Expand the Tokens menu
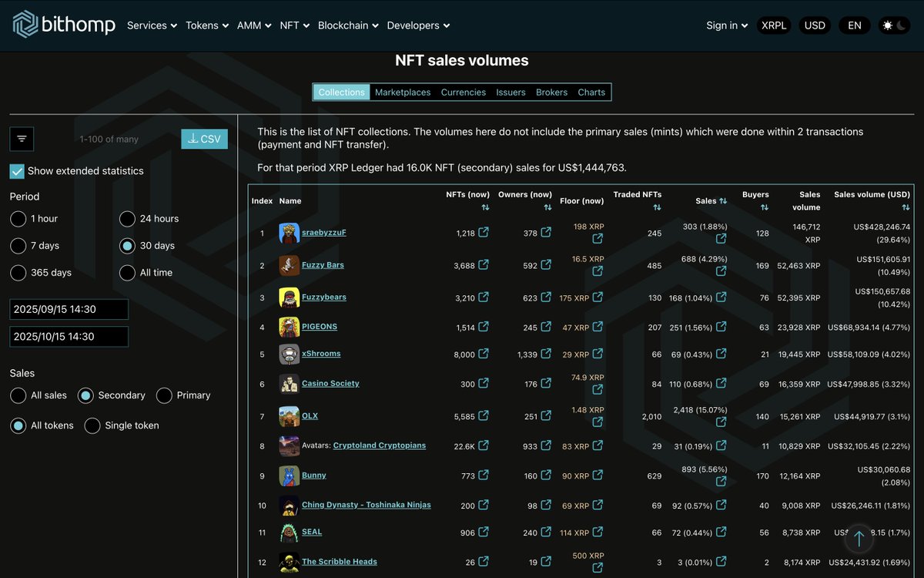924x578 pixels. pyautogui.click(x=207, y=25)
